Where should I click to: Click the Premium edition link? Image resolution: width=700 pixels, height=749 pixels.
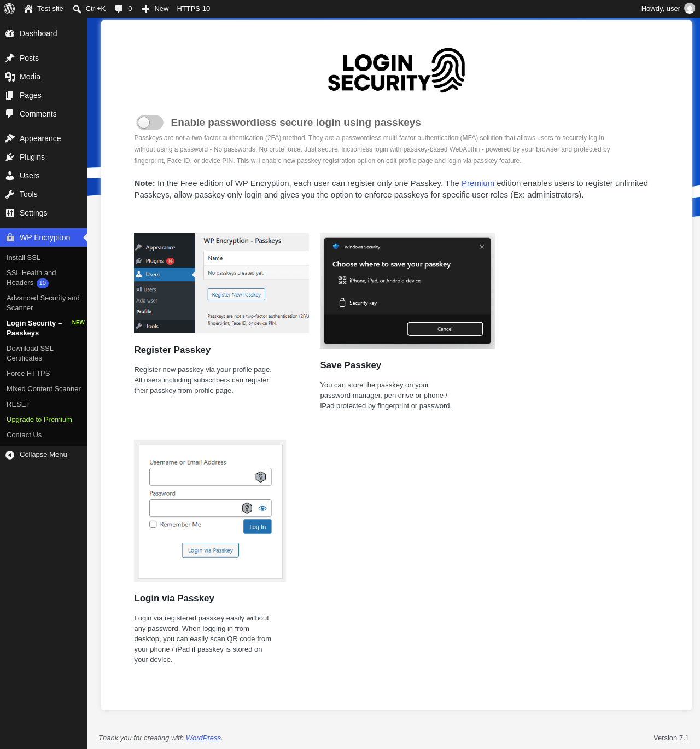(x=478, y=183)
